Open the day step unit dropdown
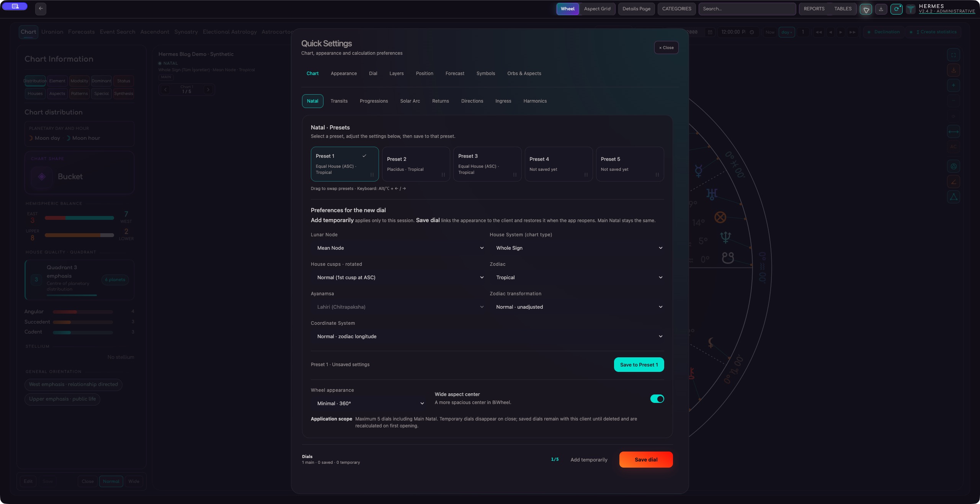Screen dimensions: 980x504 (786, 32)
